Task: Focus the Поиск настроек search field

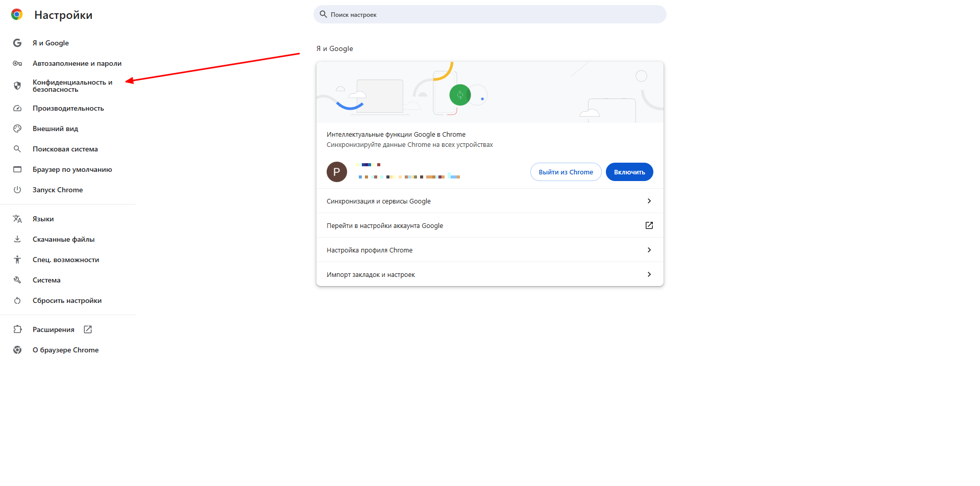Action: pyautogui.click(x=490, y=14)
